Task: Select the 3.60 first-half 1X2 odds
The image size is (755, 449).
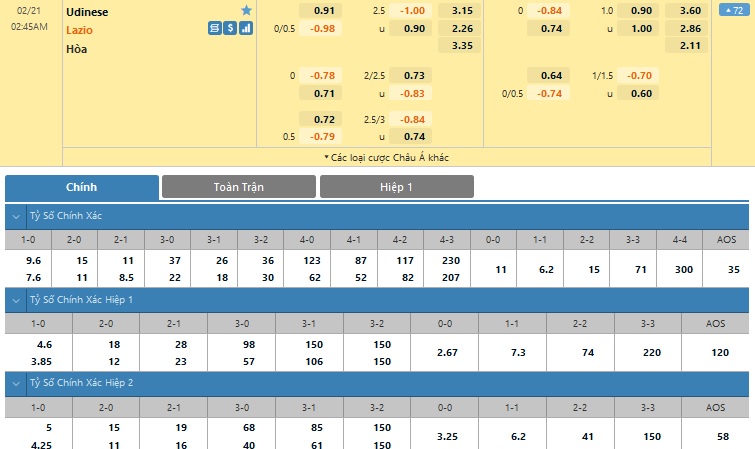Action: pos(690,11)
